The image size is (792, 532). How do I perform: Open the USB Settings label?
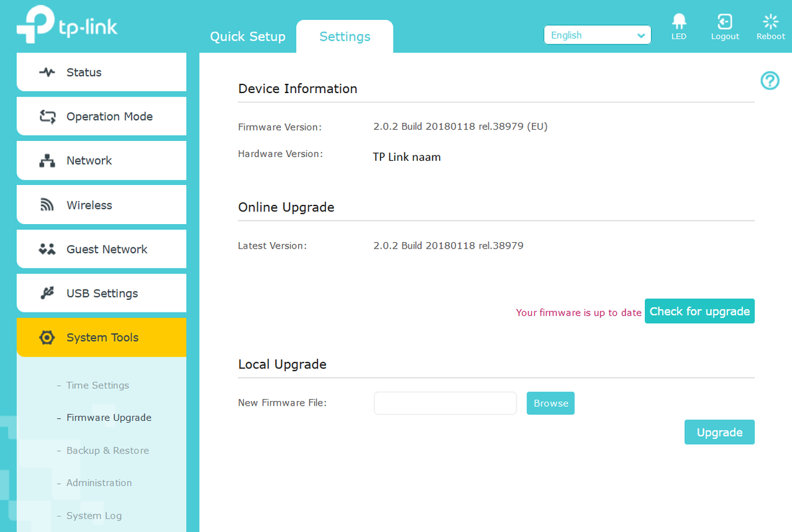click(x=102, y=293)
